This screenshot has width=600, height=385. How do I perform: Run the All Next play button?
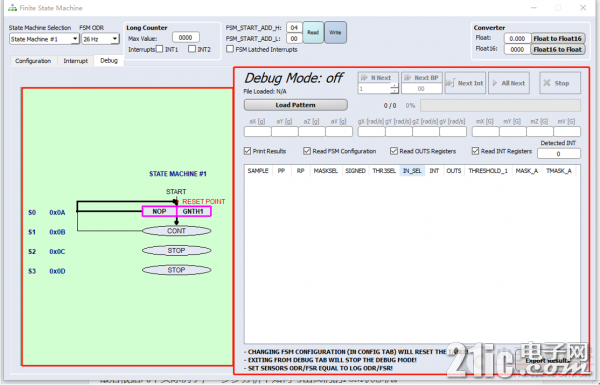[509, 83]
